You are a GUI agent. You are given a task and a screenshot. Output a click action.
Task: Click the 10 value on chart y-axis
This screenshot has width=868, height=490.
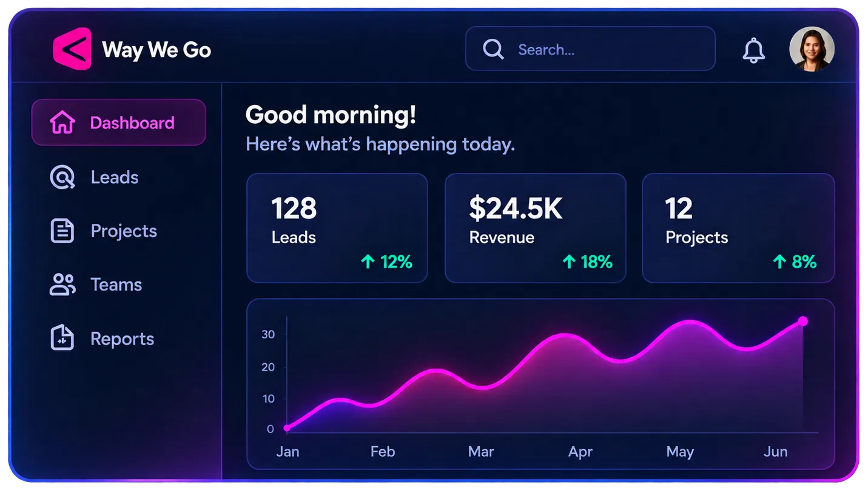coord(268,398)
